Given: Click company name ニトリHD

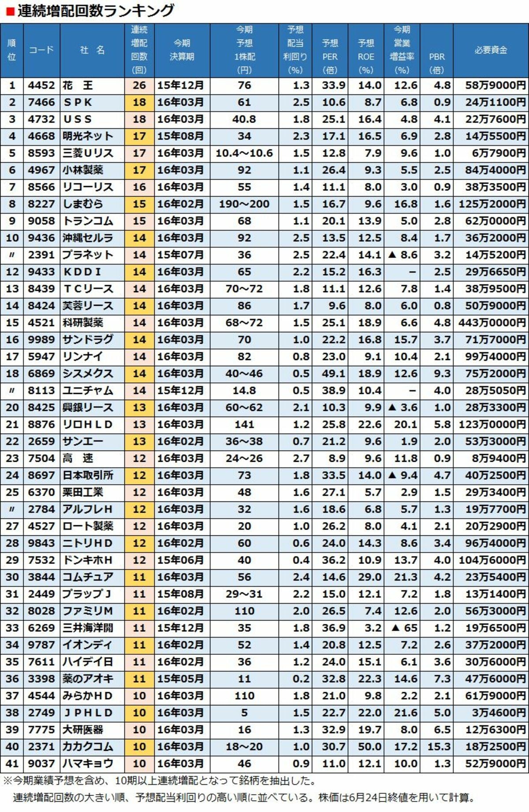Looking at the screenshot, I should point(87,543).
